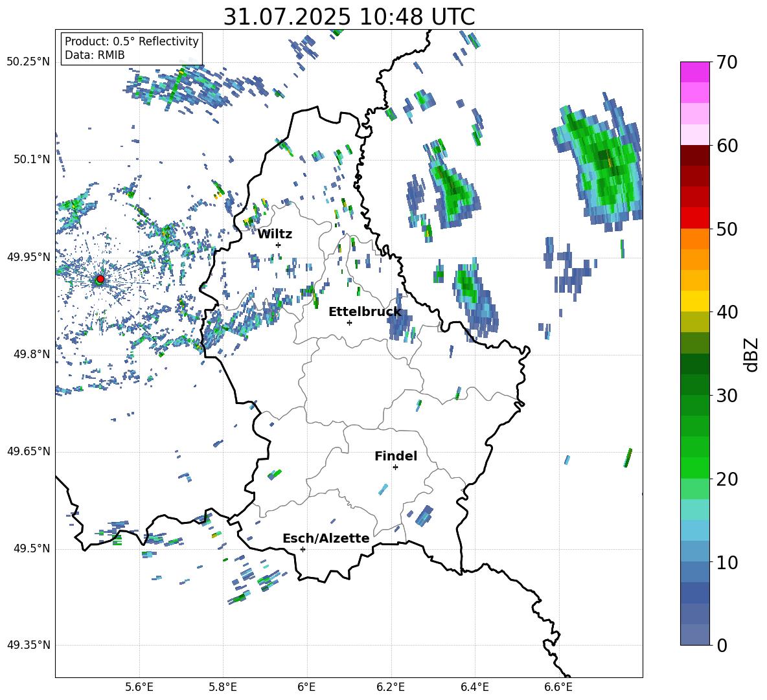Screen dimensions: 767x700
Task: Click the Findel city label
Action: [396, 456]
